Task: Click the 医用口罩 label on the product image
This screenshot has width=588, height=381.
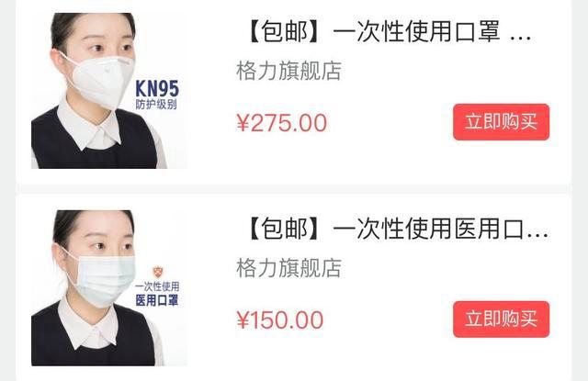Action: coord(157,300)
